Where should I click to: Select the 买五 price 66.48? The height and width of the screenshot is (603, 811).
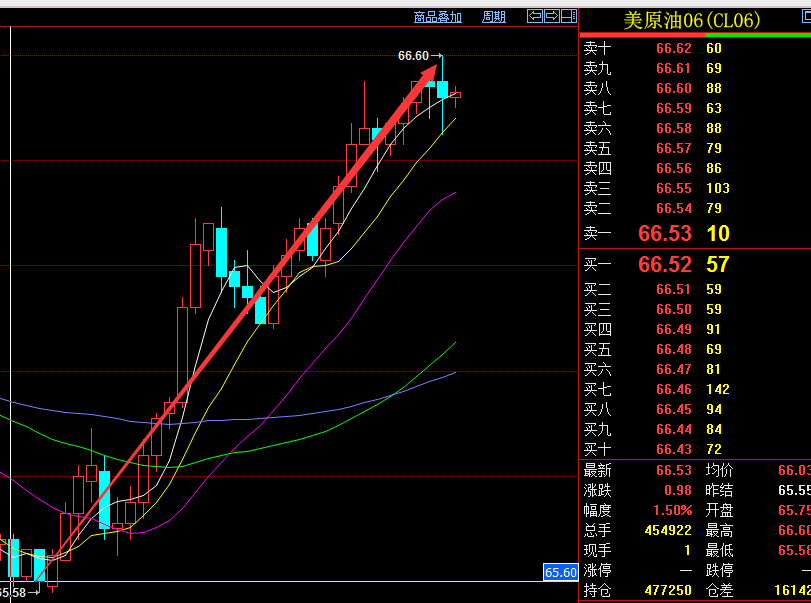coord(673,350)
